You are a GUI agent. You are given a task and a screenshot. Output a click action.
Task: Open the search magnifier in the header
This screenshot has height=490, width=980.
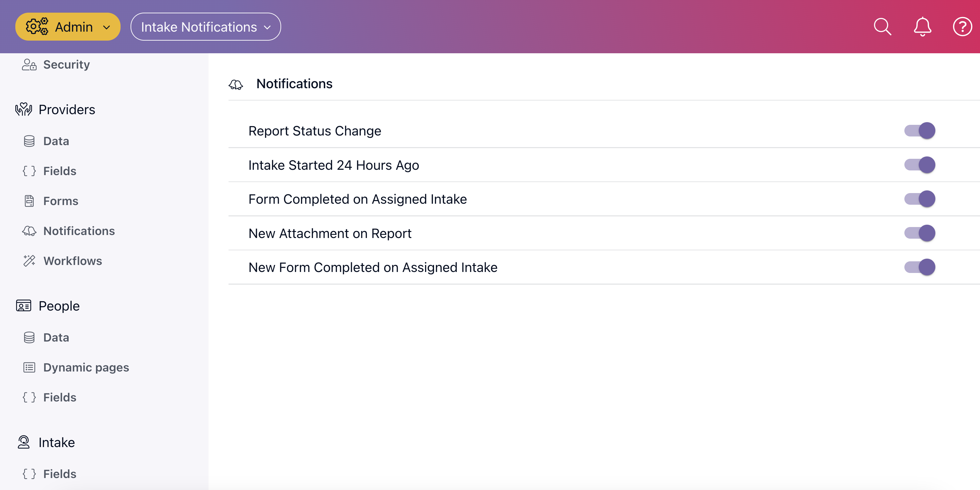point(882,27)
